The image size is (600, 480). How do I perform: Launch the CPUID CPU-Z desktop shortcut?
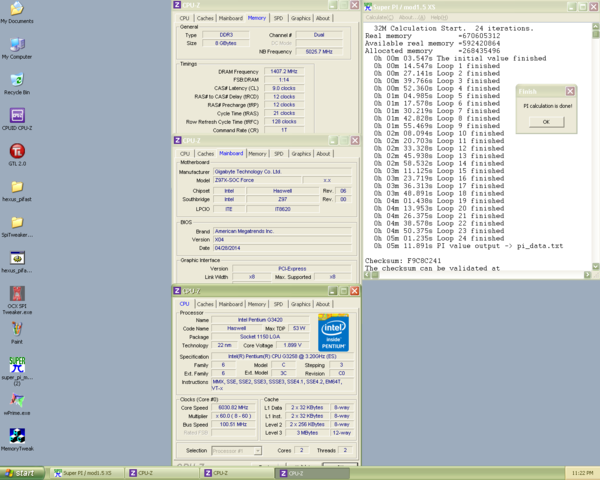tap(17, 119)
